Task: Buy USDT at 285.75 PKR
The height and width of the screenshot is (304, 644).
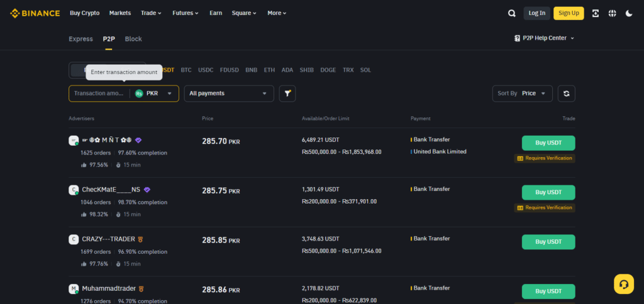Action: tap(548, 192)
